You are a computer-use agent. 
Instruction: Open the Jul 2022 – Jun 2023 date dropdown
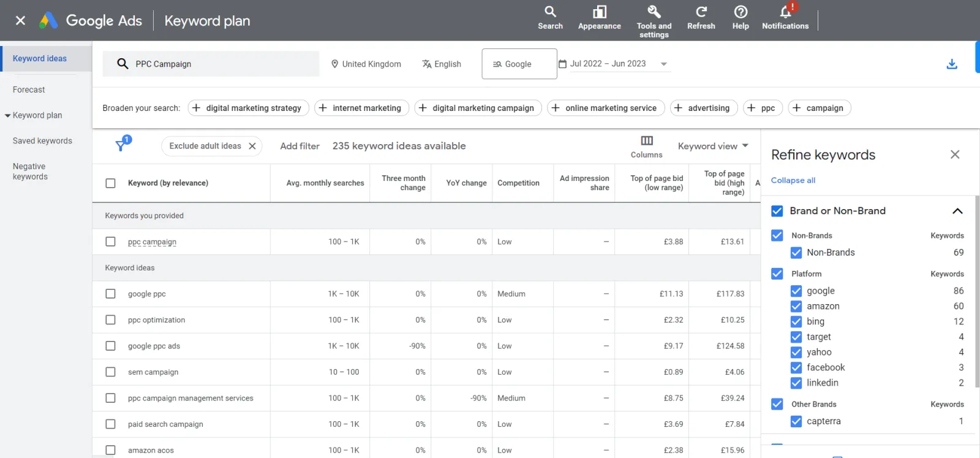click(614, 64)
